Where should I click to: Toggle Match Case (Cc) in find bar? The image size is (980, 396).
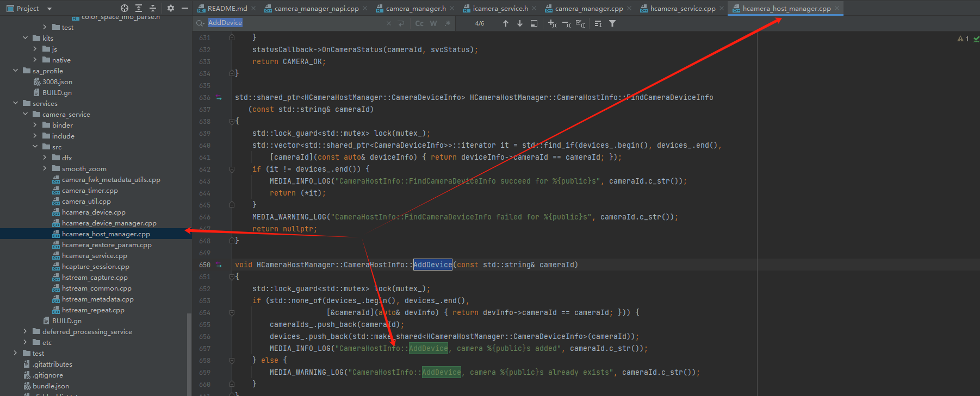tap(419, 23)
